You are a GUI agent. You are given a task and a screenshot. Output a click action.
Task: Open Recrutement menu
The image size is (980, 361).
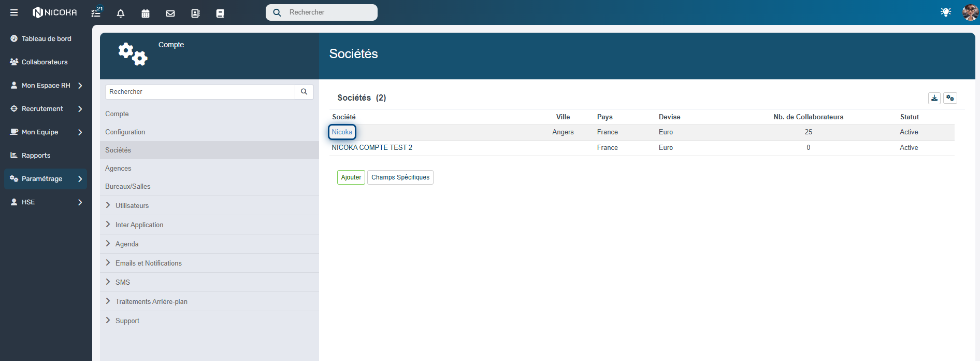coord(46,109)
